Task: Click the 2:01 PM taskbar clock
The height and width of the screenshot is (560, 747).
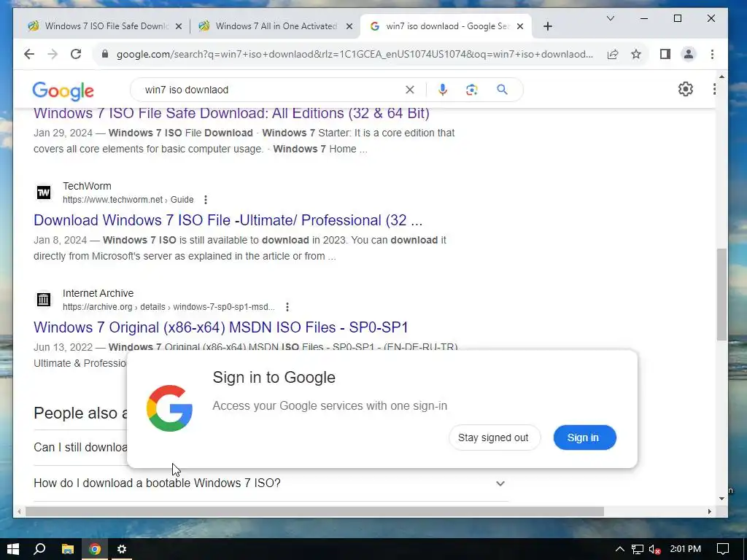Action: (686, 549)
